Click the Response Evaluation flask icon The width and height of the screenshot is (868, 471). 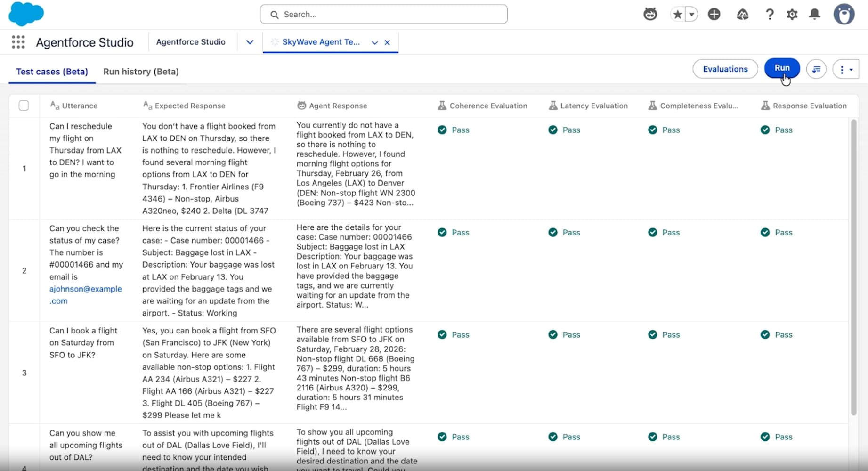(765, 106)
